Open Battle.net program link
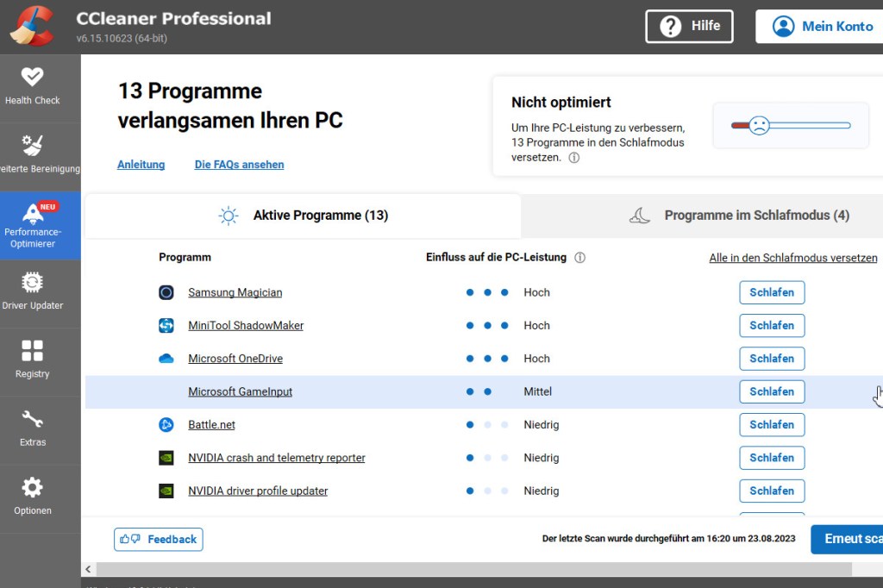Screen dimensions: 883x588 pos(211,425)
